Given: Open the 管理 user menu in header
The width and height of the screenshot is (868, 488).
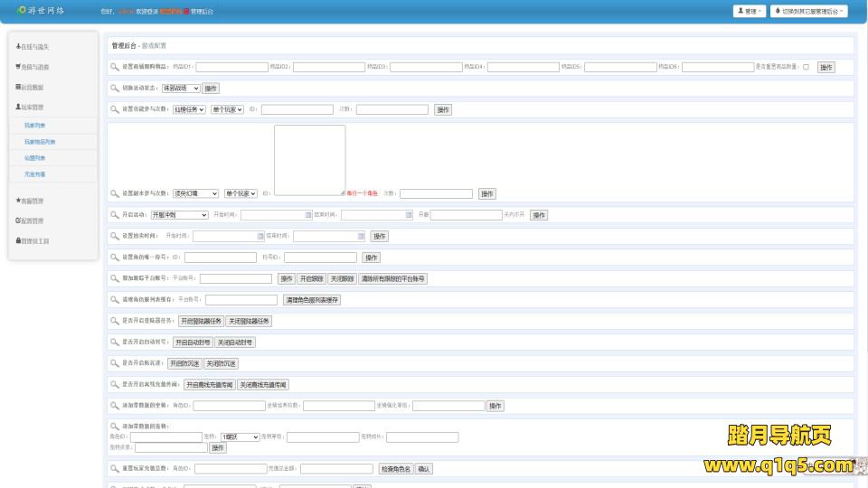Looking at the screenshot, I should [750, 12].
